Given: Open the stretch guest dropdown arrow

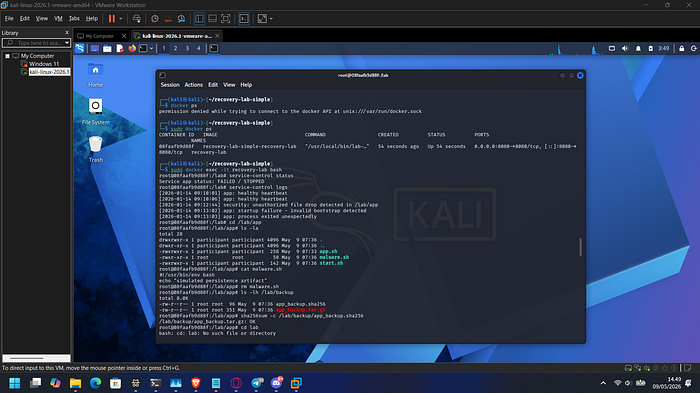Looking at the screenshot, I should (x=271, y=19).
